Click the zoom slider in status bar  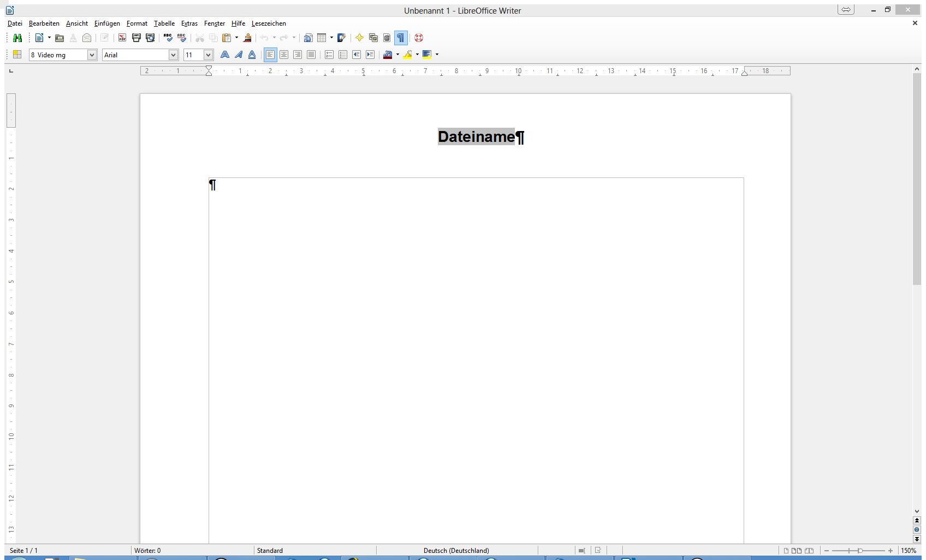coord(857,551)
